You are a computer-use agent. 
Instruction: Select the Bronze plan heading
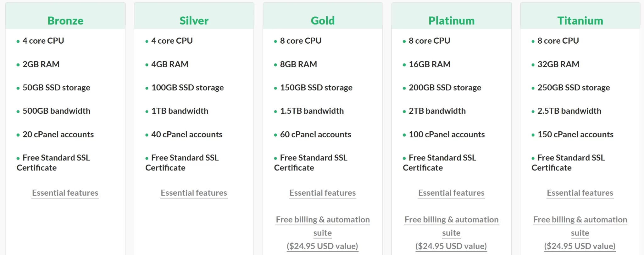tap(65, 21)
